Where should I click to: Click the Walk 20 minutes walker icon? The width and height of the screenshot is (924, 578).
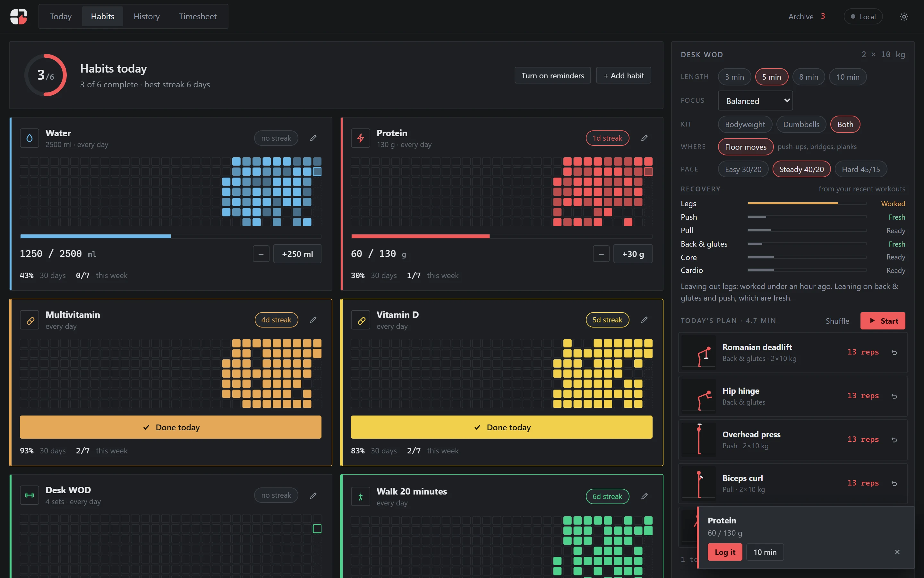(x=360, y=496)
